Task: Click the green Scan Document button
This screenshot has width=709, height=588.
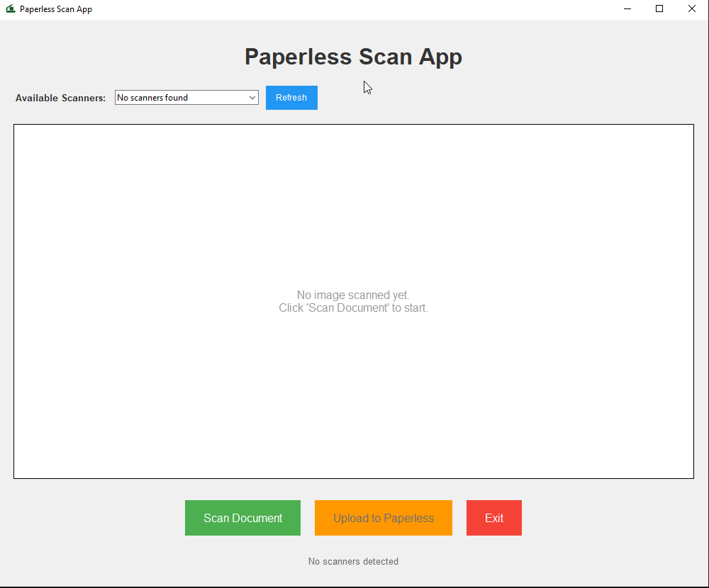Action: (242, 518)
